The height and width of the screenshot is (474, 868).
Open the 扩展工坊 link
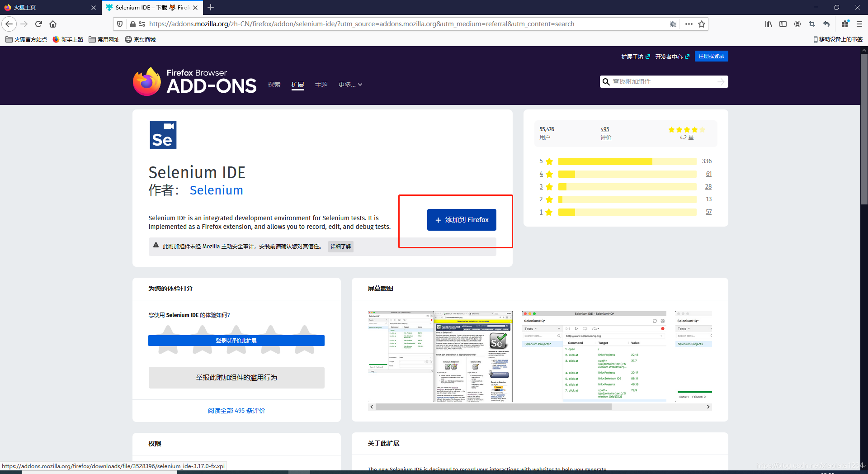pos(636,57)
